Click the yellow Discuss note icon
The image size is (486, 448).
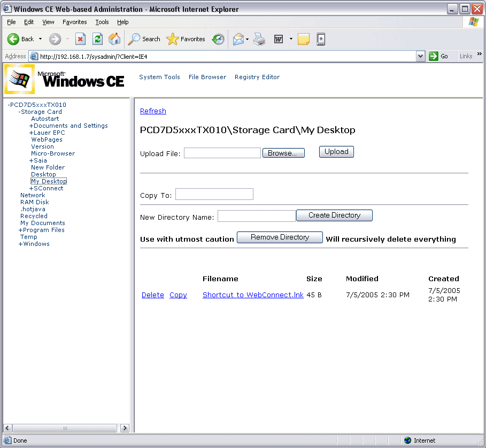pos(304,39)
